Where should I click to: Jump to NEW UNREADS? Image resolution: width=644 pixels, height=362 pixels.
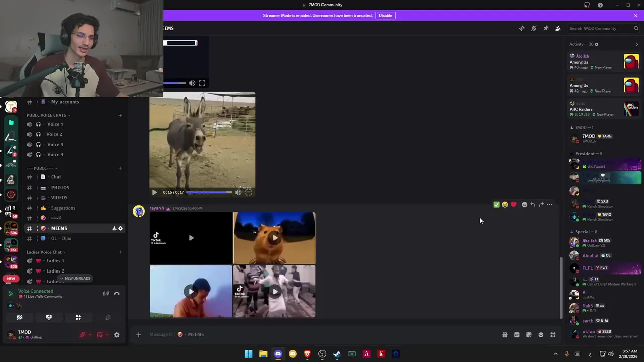click(x=74, y=278)
